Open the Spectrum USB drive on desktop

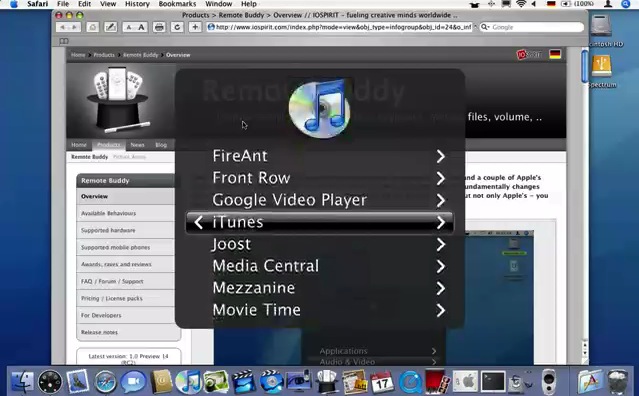tap(602, 66)
